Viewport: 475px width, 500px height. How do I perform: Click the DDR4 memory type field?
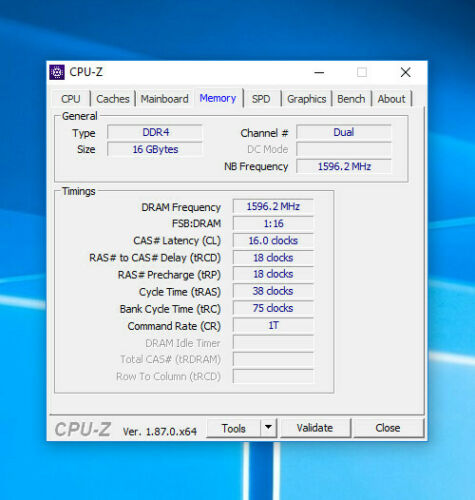(155, 132)
